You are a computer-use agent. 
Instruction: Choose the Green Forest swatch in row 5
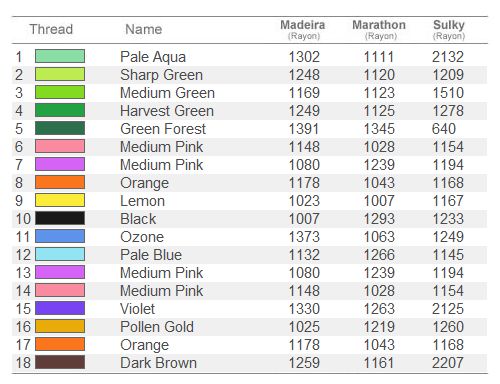click(60, 128)
